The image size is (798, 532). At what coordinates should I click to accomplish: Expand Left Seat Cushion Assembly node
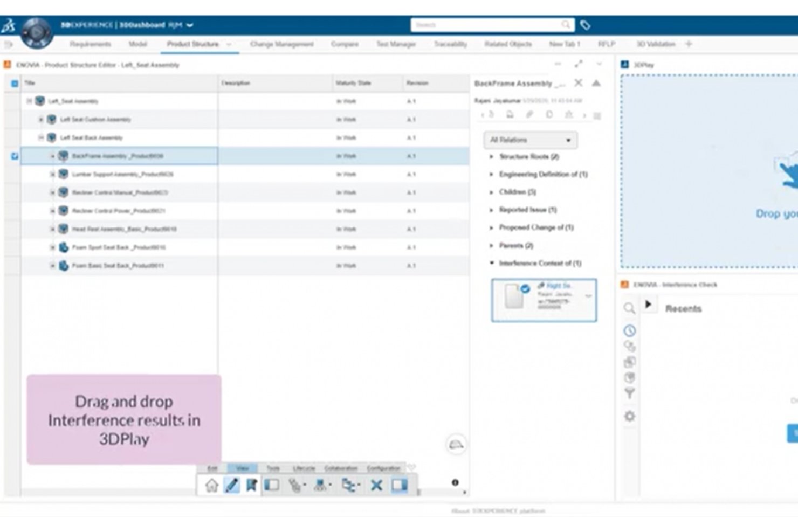click(x=41, y=120)
